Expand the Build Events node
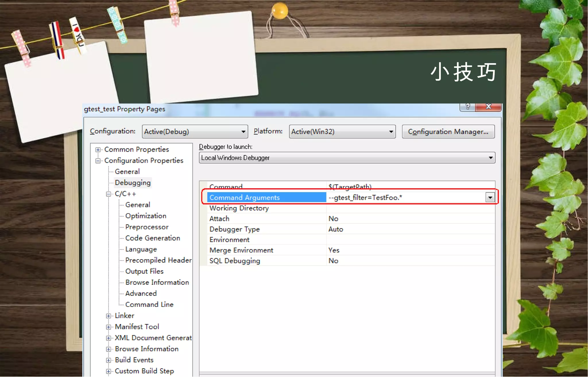The image size is (588, 377). pyautogui.click(x=109, y=360)
